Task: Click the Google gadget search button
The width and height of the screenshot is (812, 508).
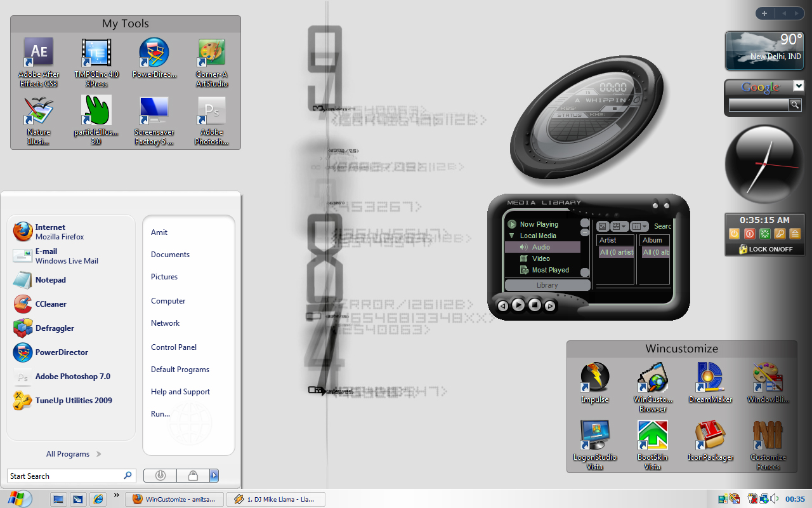Action: [x=795, y=105]
